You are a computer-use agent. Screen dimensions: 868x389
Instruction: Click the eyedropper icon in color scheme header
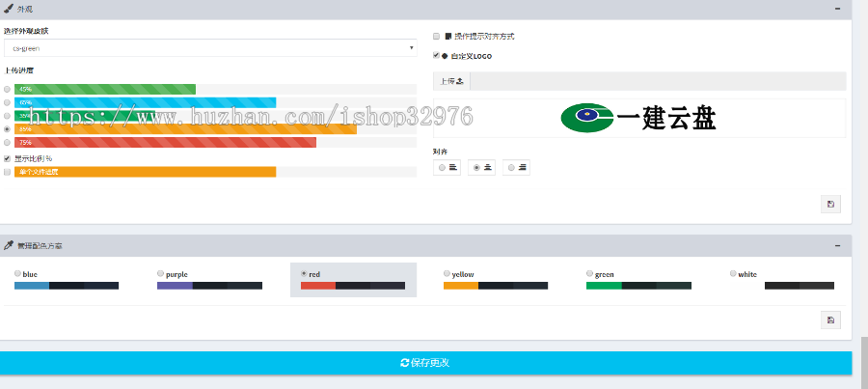[9, 245]
